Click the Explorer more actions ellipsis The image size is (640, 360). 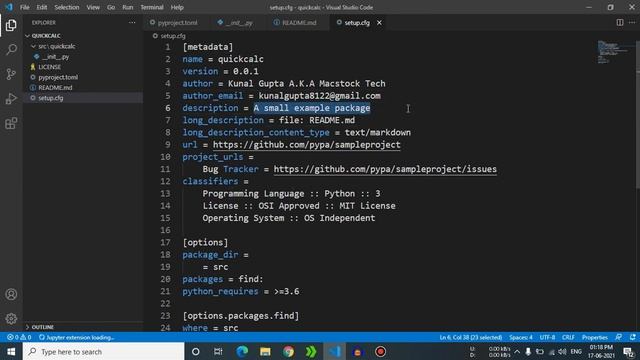(x=132, y=23)
